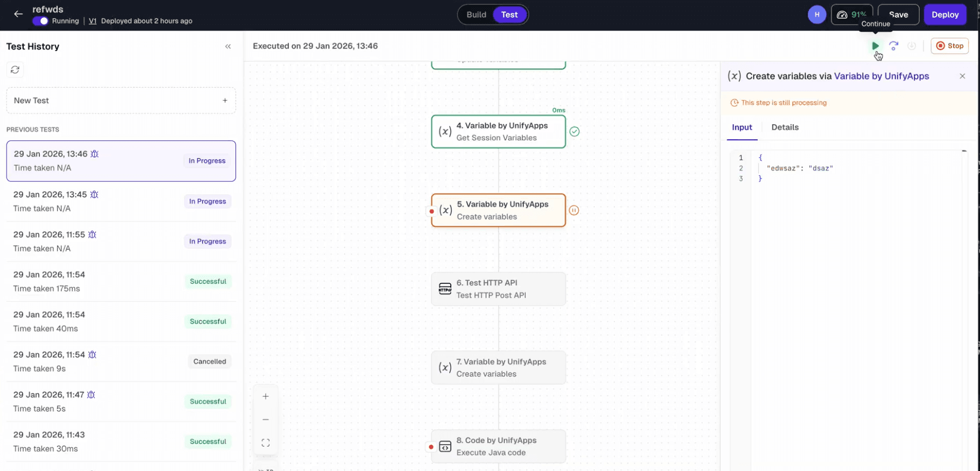Toggle the Running workflow switch
This screenshot has height=471, width=980.
(40, 21)
